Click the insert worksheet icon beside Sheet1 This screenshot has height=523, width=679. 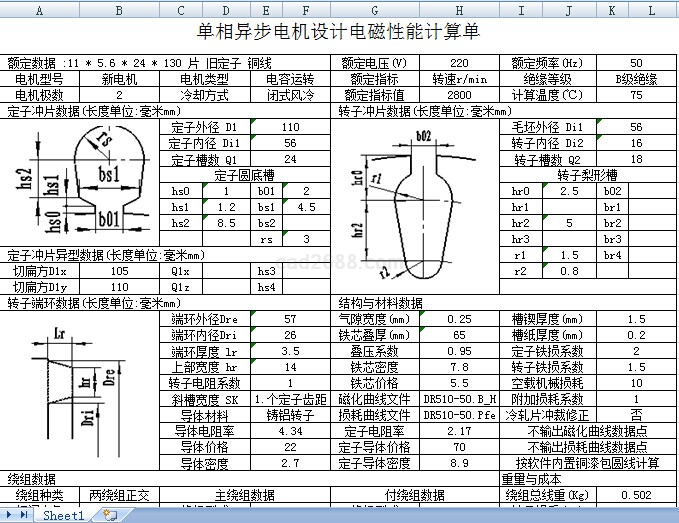pos(110,515)
